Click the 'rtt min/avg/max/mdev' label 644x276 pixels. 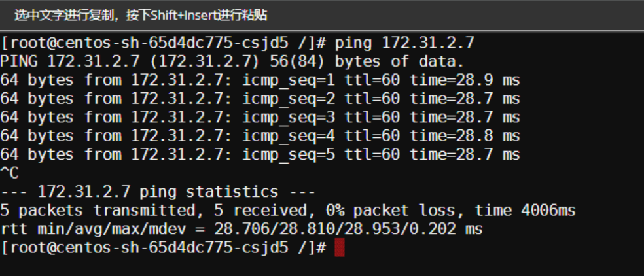93,230
